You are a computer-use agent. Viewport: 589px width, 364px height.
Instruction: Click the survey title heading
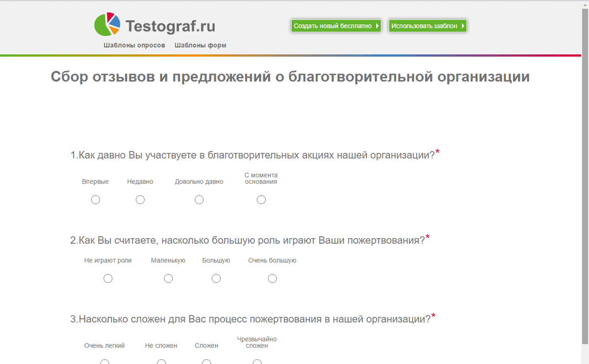(x=290, y=77)
